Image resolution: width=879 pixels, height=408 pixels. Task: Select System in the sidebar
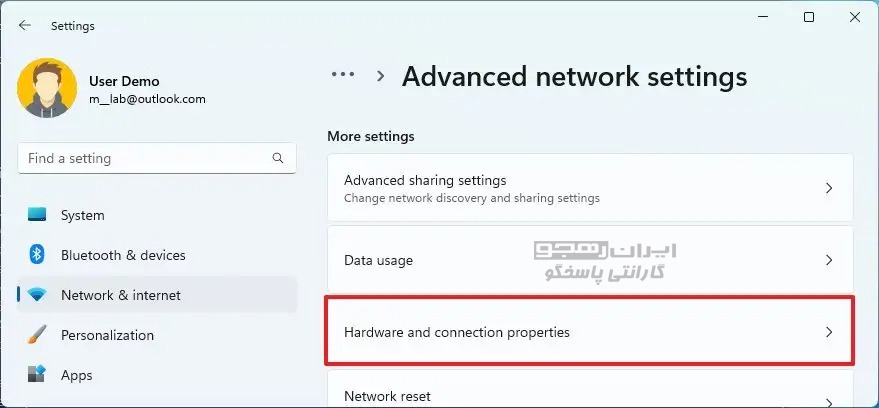pos(83,215)
